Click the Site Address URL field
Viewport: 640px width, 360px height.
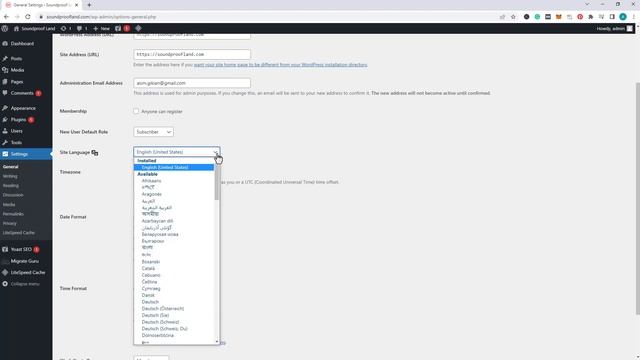pos(192,54)
